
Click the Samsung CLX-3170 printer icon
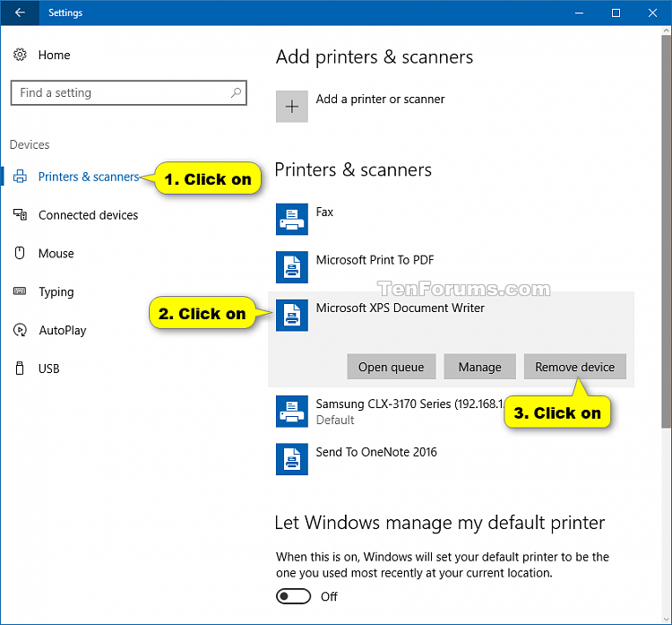pos(292,412)
